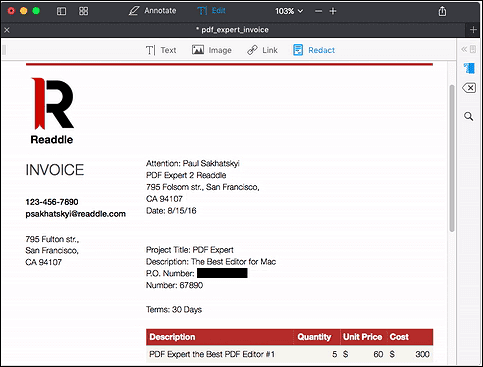This screenshot has height=367, width=483.
Task: Click 'Description: The Best Editor for Mac'
Action: pyautogui.click(x=211, y=262)
